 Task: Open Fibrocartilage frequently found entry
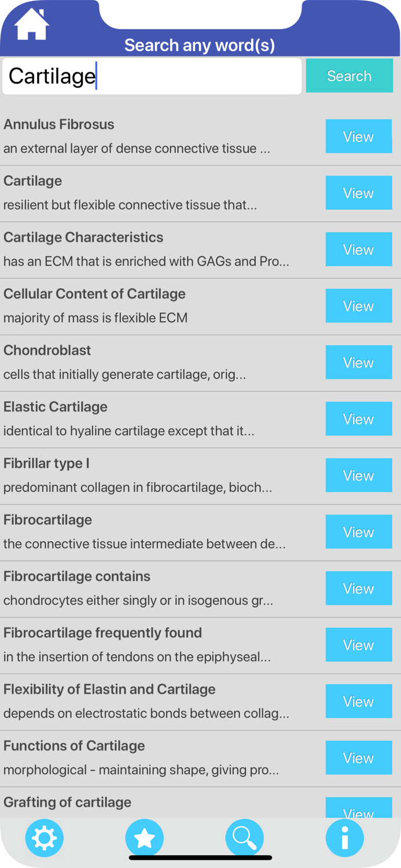coord(358,645)
